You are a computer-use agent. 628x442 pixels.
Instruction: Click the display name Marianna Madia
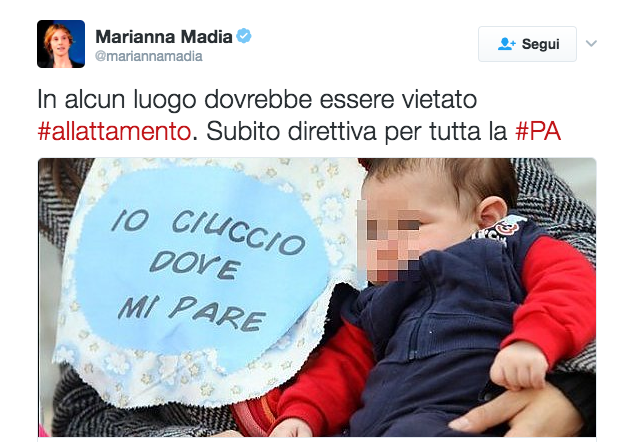tap(164, 37)
